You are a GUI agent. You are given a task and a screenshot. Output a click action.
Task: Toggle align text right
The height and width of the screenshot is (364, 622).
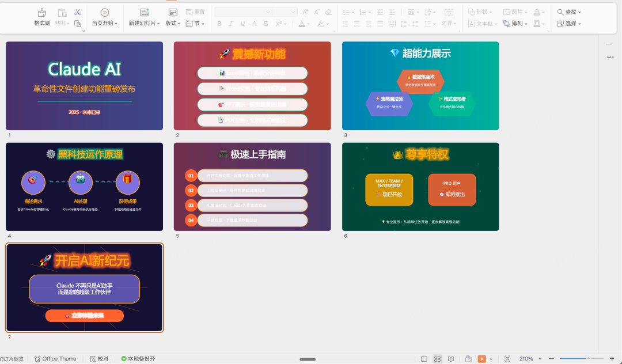pos(369,24)
